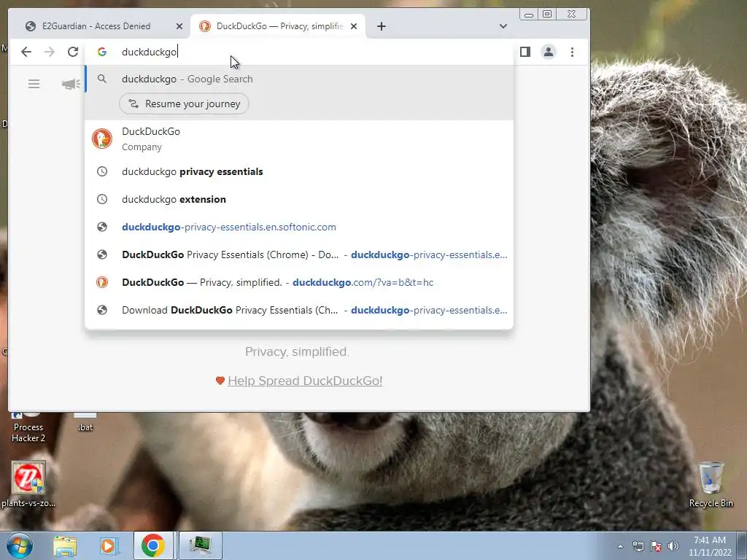Open Download DuckDuckGo Privacy Essentials suggestion
This screenshot has width=747, height=560.
point(299,309)
